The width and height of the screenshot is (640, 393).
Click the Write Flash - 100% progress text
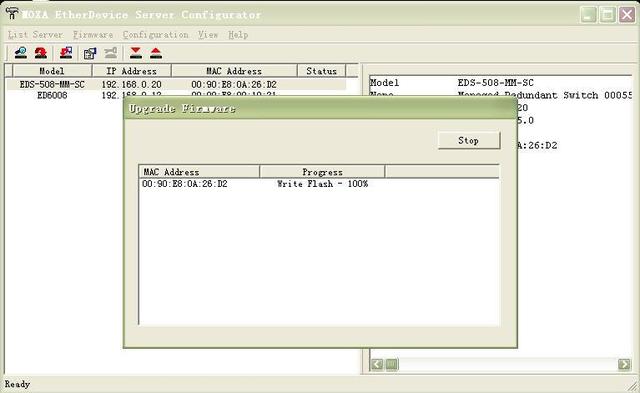point(322,184)
